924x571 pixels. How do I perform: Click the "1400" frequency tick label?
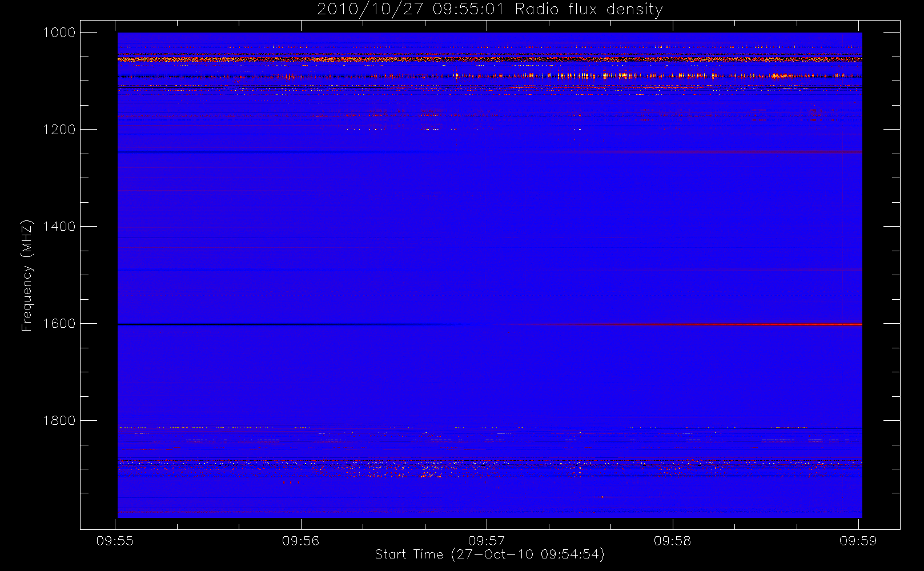60,227
